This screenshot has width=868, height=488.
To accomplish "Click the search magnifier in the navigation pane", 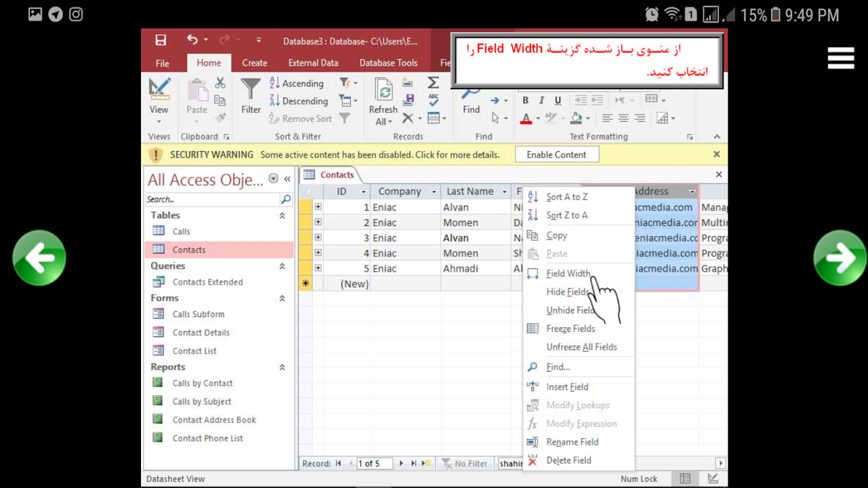I will pos(286,199).
